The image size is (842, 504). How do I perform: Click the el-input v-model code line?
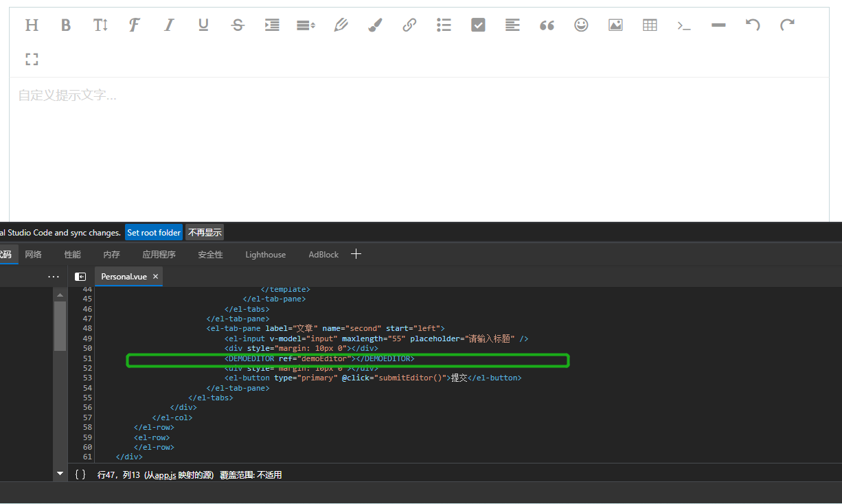tap(376, 339)
